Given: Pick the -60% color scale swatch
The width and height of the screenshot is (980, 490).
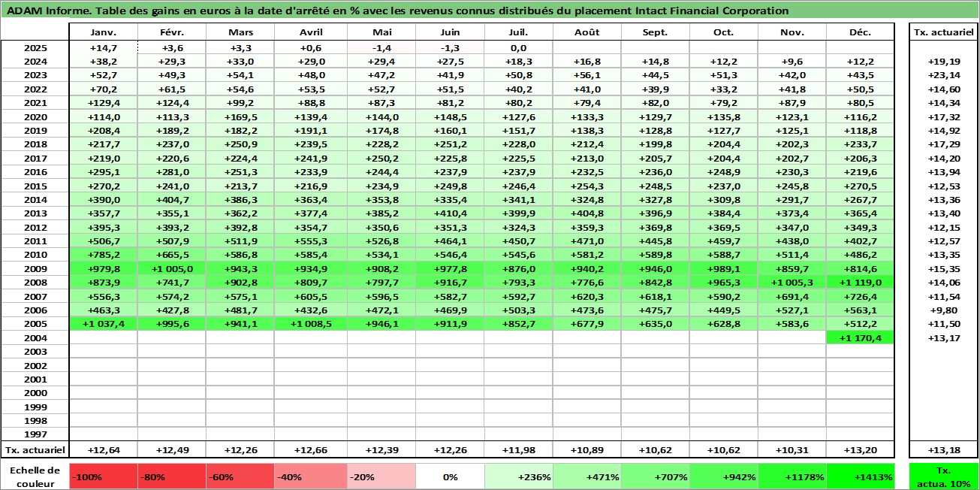Looking at the screenshot, I should [x=240, y=476].
